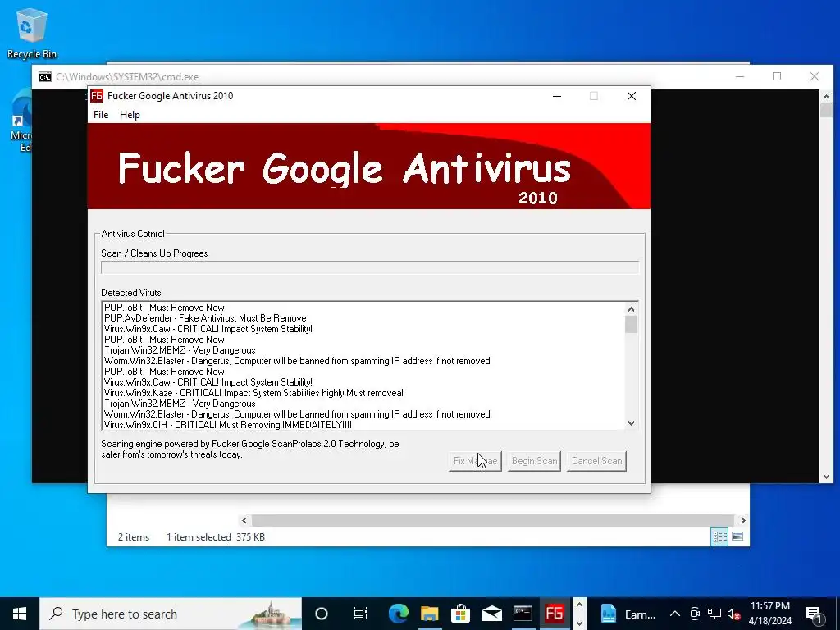
Task: Click the Meet Now tray icon
Action: click(x=695, y=614)
